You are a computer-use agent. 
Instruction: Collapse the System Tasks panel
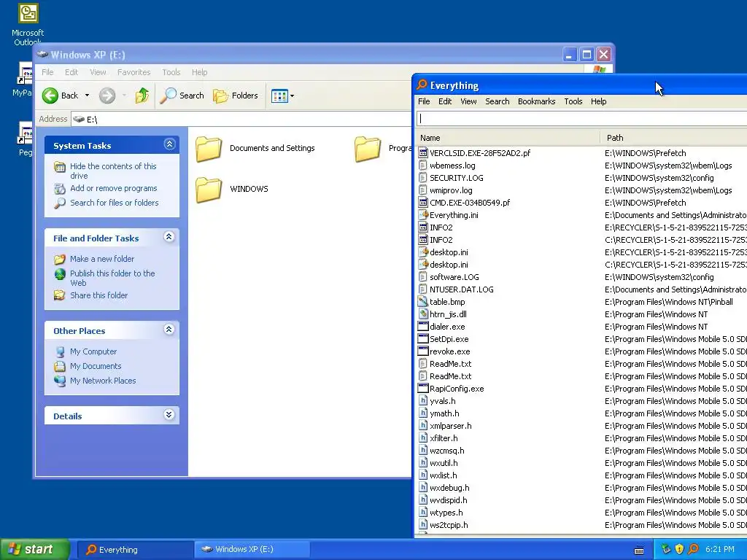169,144
